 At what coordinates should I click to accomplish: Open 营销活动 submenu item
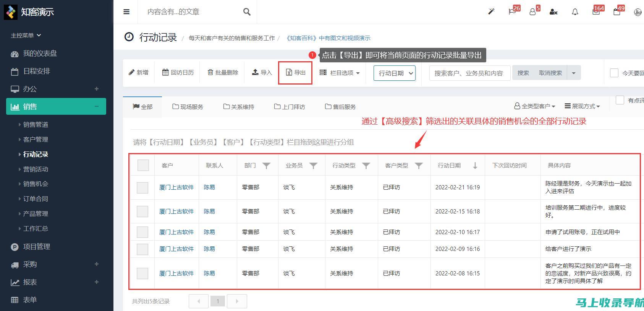click(36, 169)
